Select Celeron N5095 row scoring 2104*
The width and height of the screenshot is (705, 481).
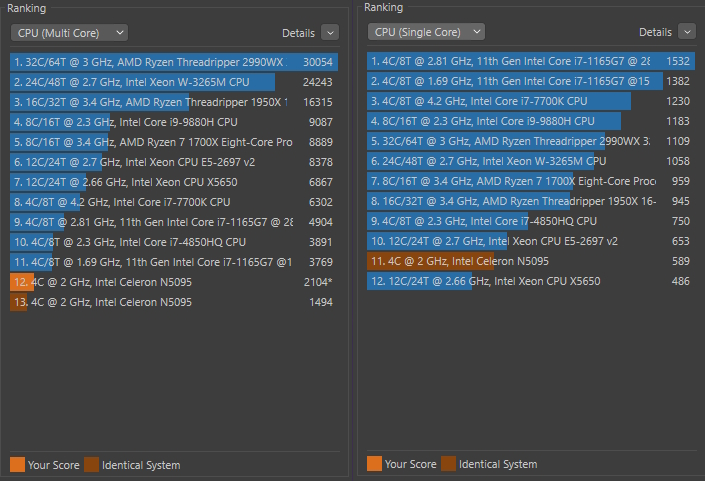pyautogui.click(x=174, y=282)
